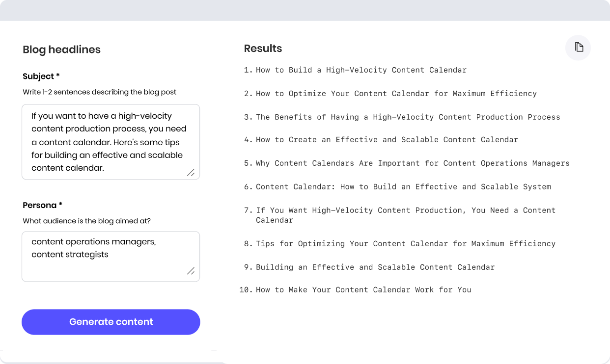Click the Persona field label
Viewport: 610px width, 364px height.
click(x=42, y=205)
